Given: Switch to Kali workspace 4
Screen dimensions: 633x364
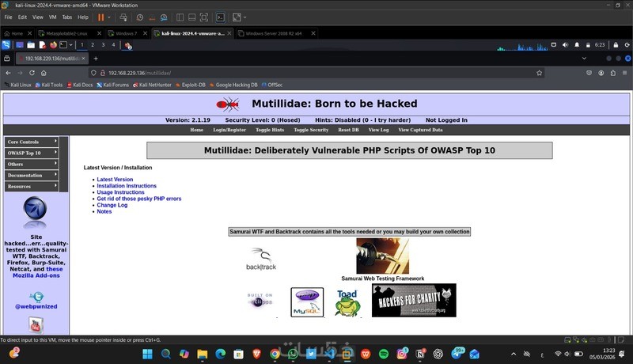Looking at the screenshot, I should click(x=113, y=45).
